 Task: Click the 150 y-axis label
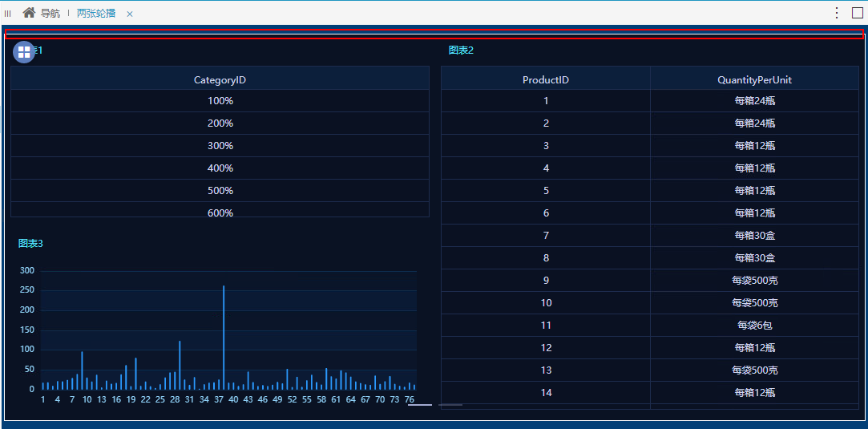27,330
